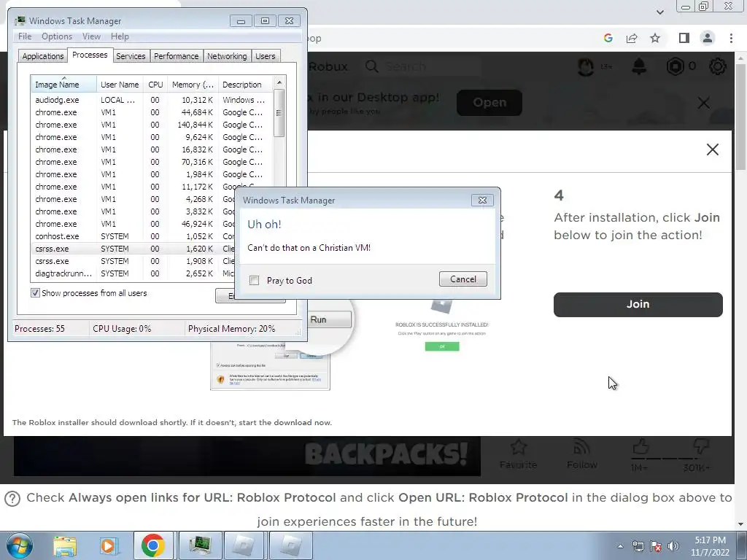Image resolution: width=747 pixels, height=560 pixels.
Task: Open Chrome three-dot menu
Action: (x=731, y=38)
